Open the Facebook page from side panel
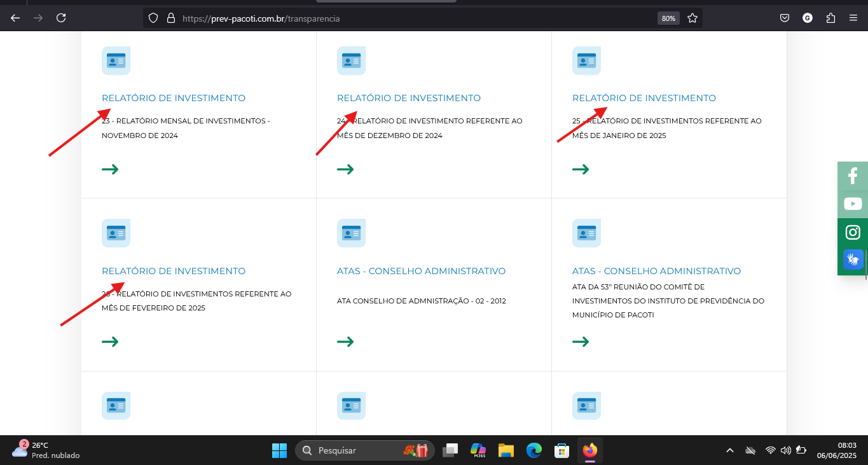 pyautogui.click(x=853, y=176)
